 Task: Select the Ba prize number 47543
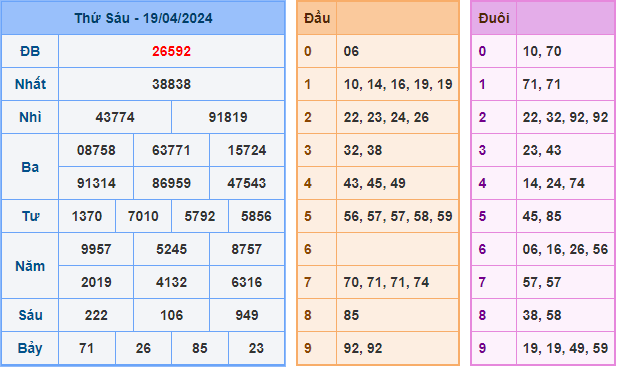(247, 183)
